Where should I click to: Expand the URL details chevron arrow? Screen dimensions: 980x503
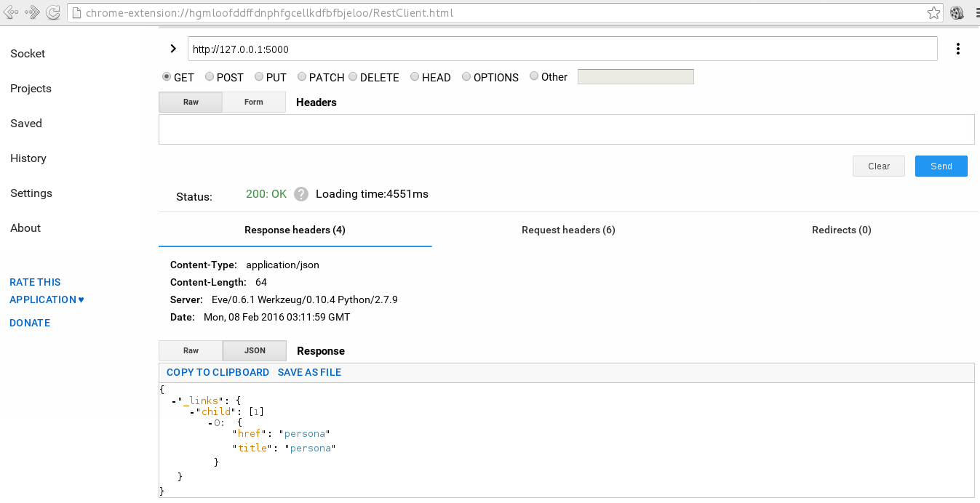(172, 49)
